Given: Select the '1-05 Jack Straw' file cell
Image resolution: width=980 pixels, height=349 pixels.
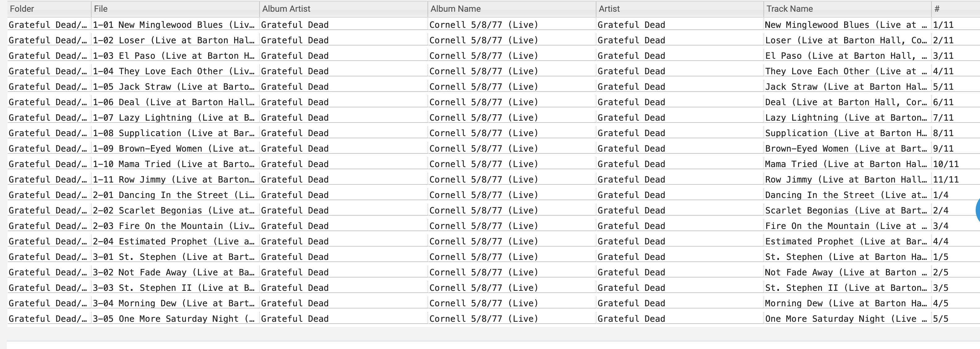Looking at the screenshot, I should coord(174,87).
